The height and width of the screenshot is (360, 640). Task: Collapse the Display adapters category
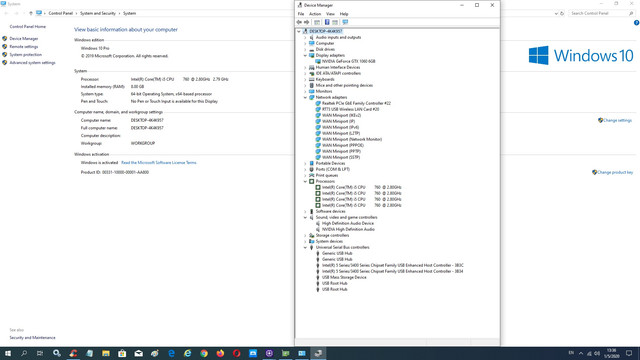(305, 56)
